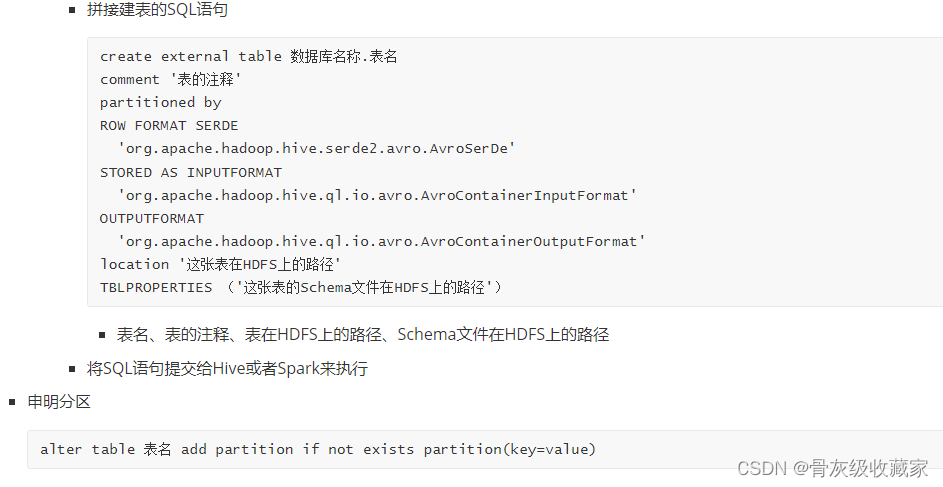This screenshot has width=943, height=487.
Task: Click the bullet listing 表名、表的注释 parameters
Action: (363, 334)
